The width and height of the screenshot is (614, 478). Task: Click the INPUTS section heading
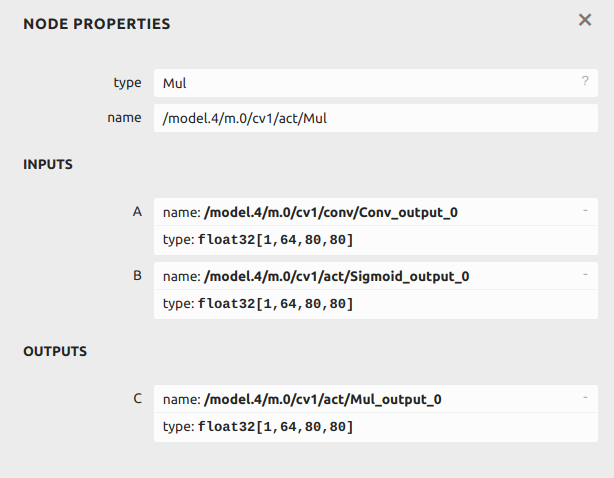48,165
